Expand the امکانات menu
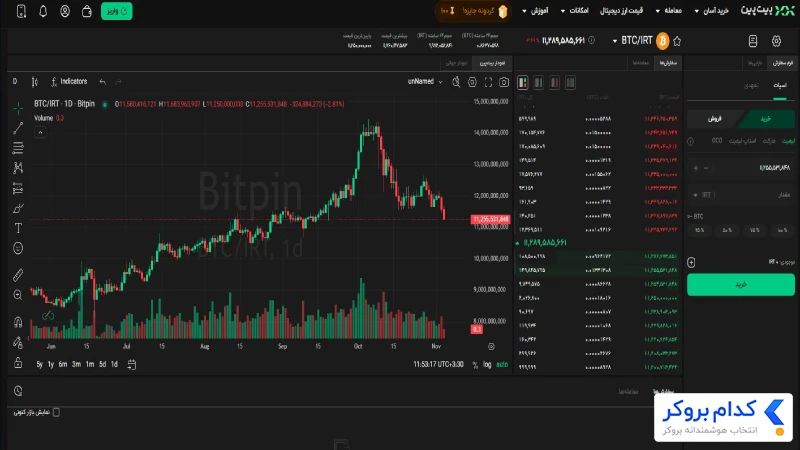800x450 pixels. click(x=574, y=11)
